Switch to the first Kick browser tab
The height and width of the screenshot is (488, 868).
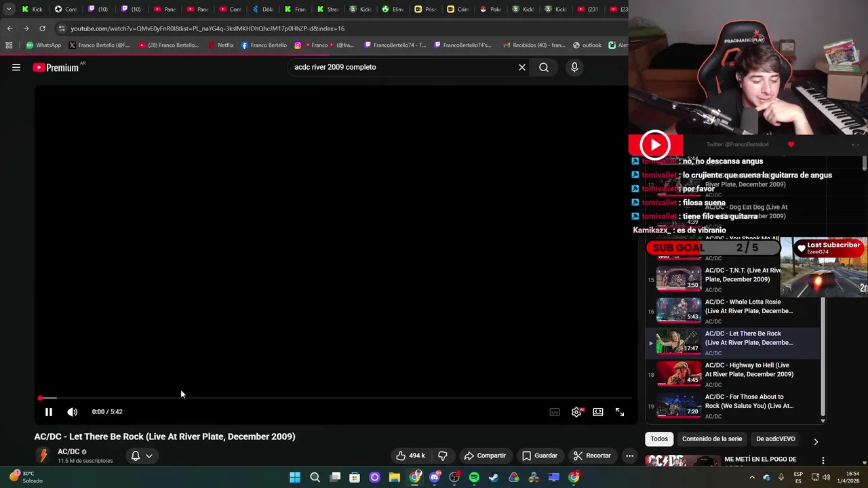[x=32, y=9]
